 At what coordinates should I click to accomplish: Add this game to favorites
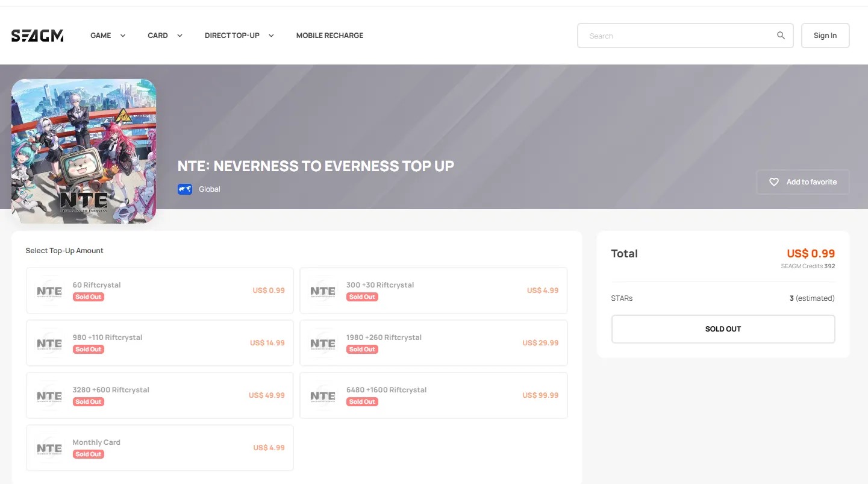tap(803, 182)
